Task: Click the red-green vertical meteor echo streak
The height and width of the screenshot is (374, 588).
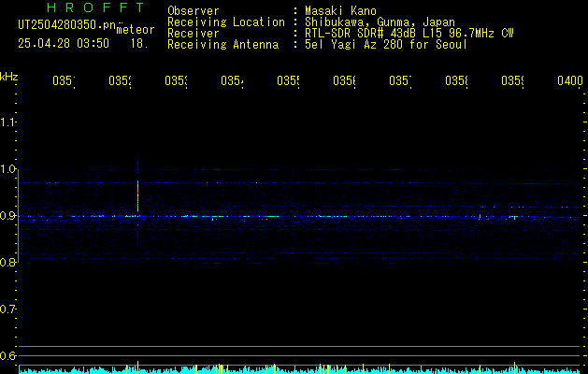Action: pyautogui.click(x=138, y=195)
